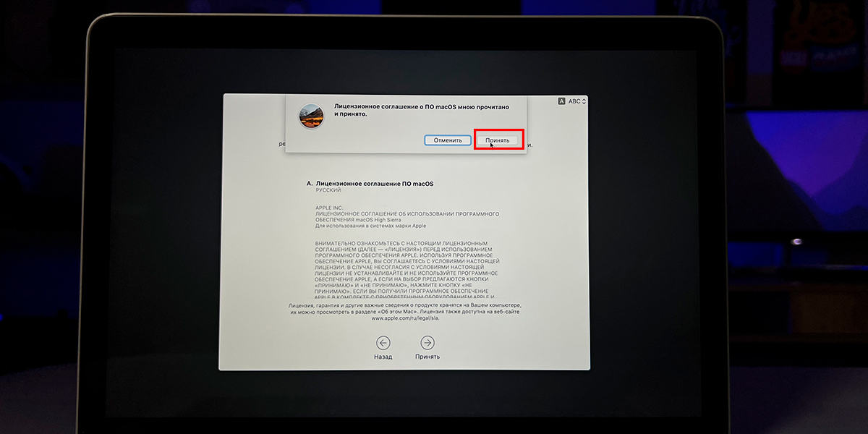This screenshot has width=868, height=434.
Task: Click line "ЛИЦЕНЗИОННОЕ СОГЛАШЕНИЕ ОБ ИСПОЛЬЗОВАНИИ ПРОГРАММНОГО"
Action: point(407,214)
